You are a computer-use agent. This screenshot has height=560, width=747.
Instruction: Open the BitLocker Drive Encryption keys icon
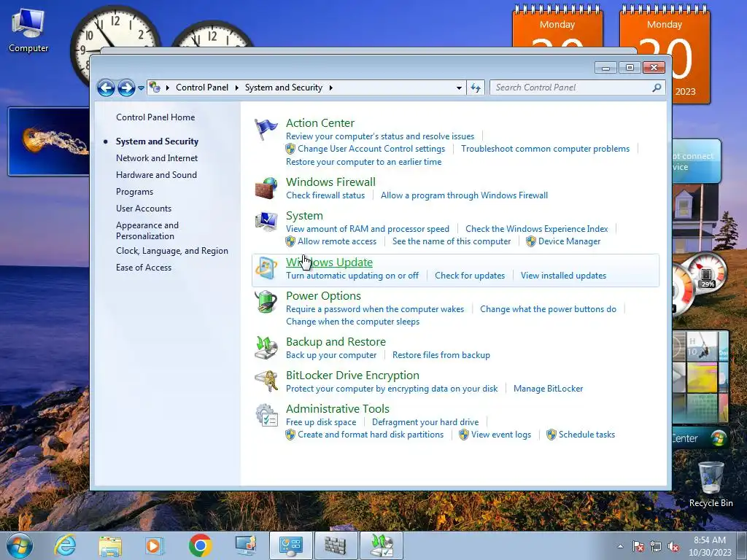click(x=266, y=381)
